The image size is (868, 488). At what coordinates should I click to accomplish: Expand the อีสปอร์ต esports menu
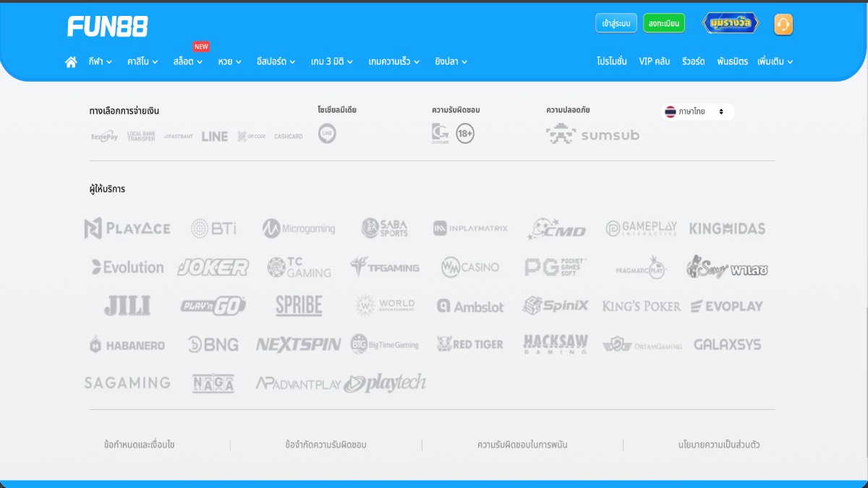point(276,62)
